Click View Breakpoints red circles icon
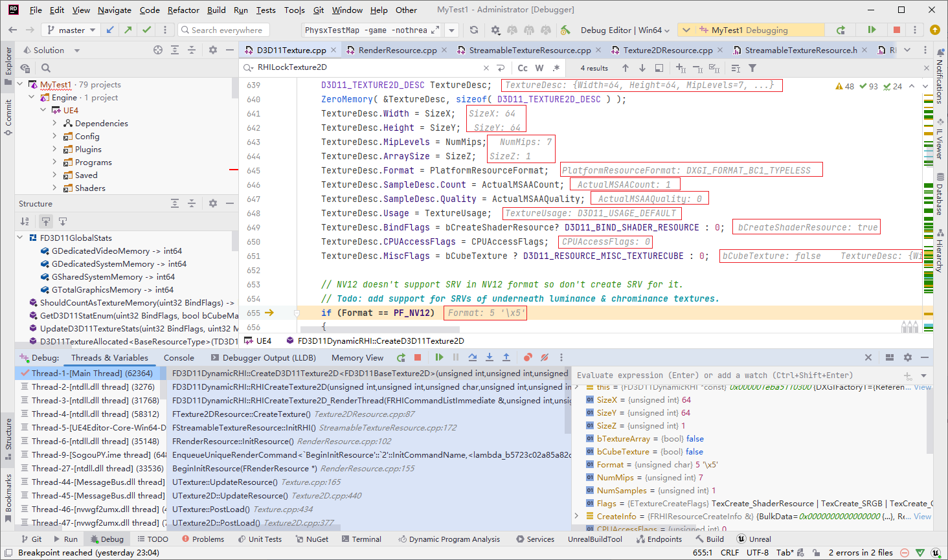 528,357
